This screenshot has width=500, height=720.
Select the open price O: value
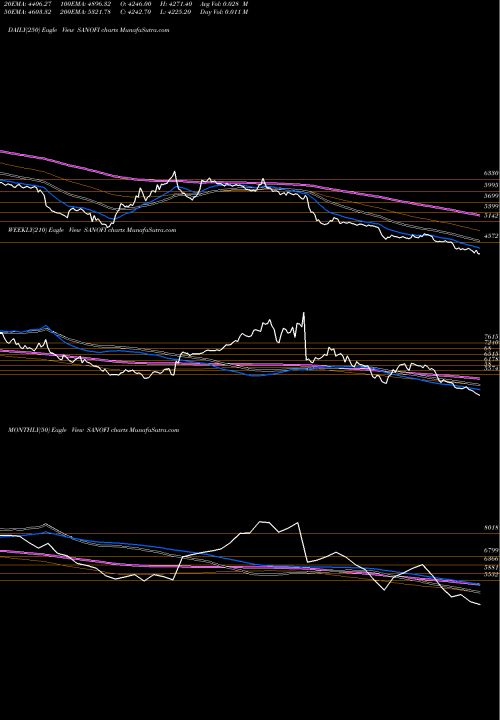pos(136,4)
